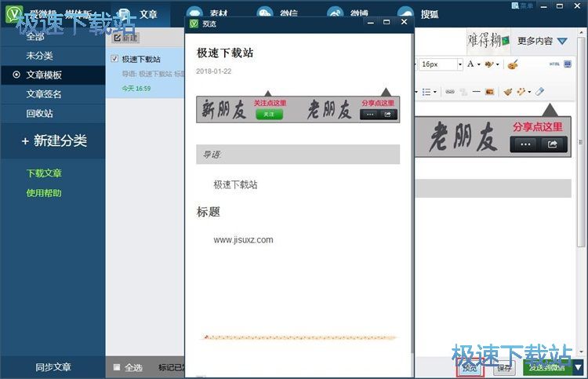Click the paint palette icon in toolbar
The height and width of the screenshot is (379, 588).
513,64
